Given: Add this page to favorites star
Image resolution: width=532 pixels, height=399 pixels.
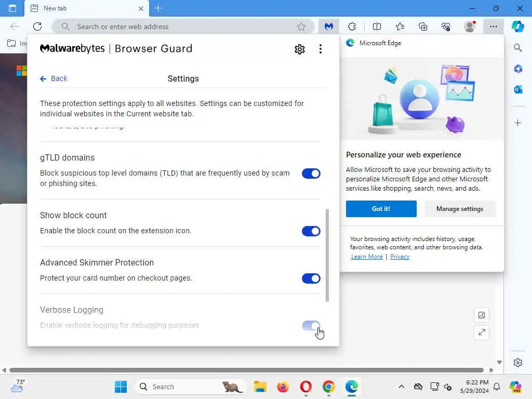Looking at the screenshot, I should pos(301,26).
